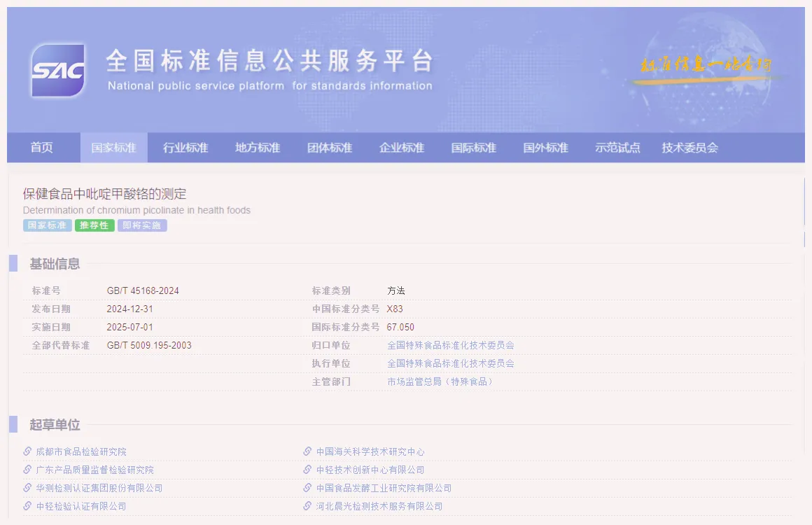Click link icon beside 中轻检验认证有限公司
The height and width of the screenshot is (525, 812).
pyautogui.click(x=27, y=506)
